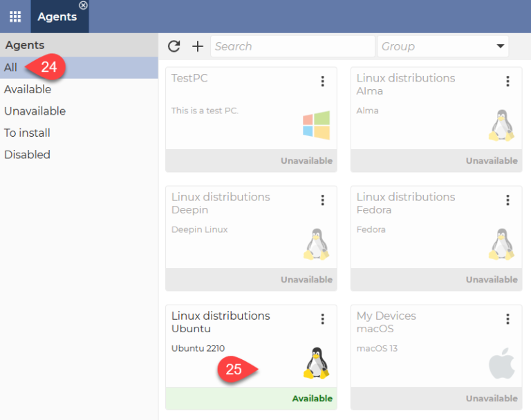Click 'Linux distributions Fedora' card title
Screen dimensions: 531x420
click(406, 203)
